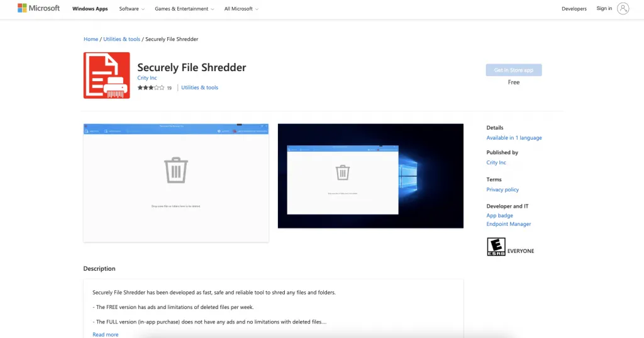
Task: Open the Privacy policy link
Action: coord(502,189)
